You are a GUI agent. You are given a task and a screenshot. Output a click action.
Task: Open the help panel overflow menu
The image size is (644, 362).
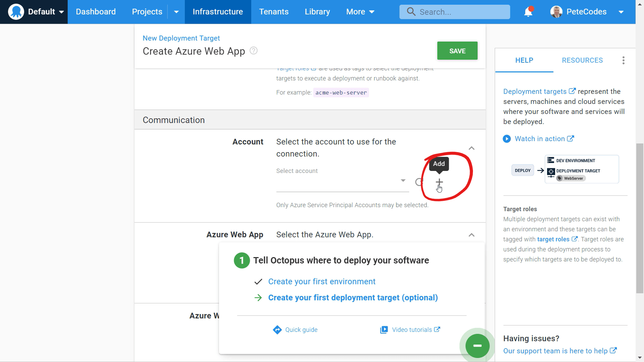[623, 60]
